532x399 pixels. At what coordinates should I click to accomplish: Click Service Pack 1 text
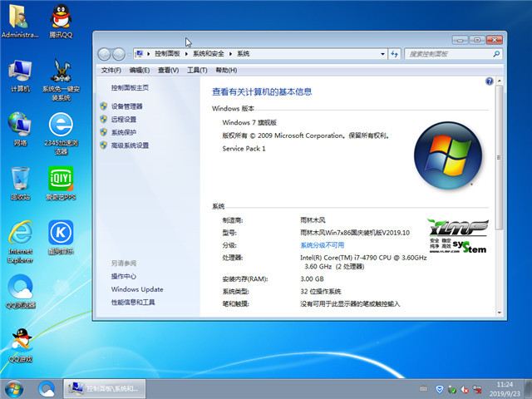(x=244, y=149)
